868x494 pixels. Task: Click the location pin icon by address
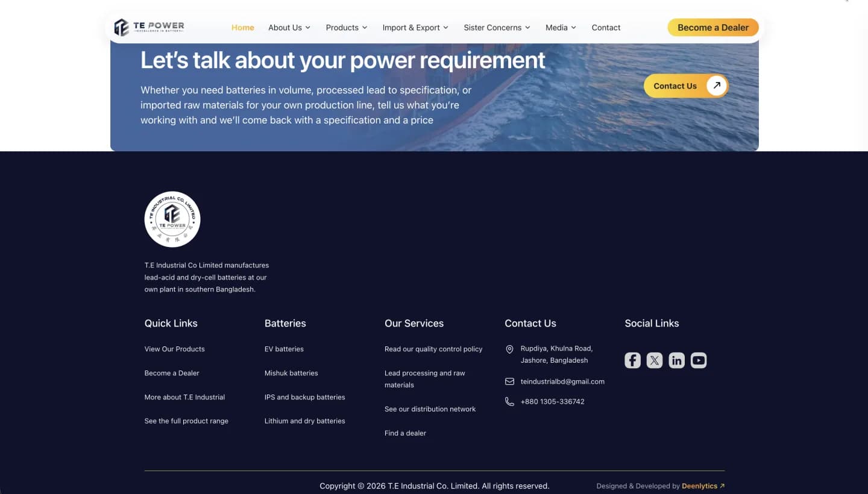click(x=509, y=349)
